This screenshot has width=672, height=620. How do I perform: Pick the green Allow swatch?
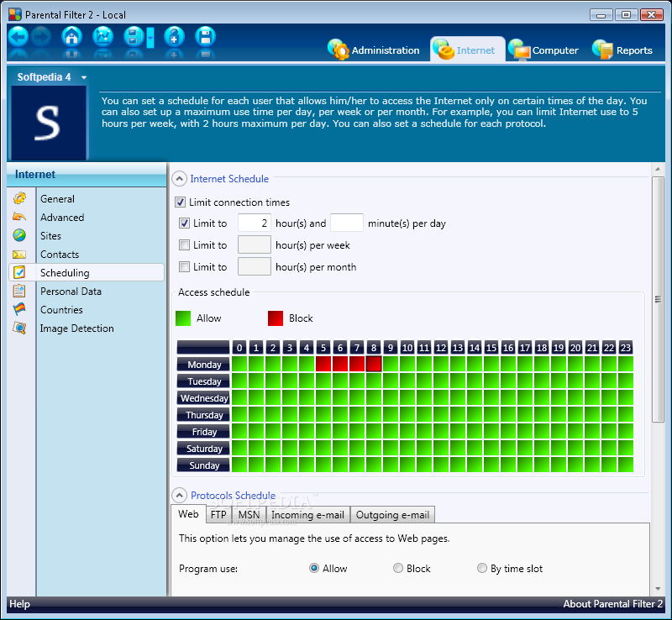click(183, 318)
